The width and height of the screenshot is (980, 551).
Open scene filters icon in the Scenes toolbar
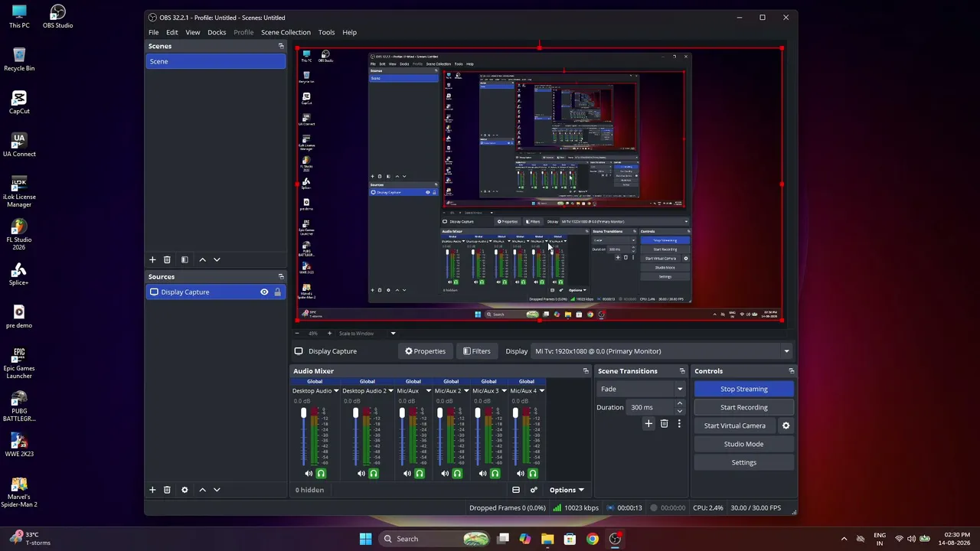(x=185, y=259)
